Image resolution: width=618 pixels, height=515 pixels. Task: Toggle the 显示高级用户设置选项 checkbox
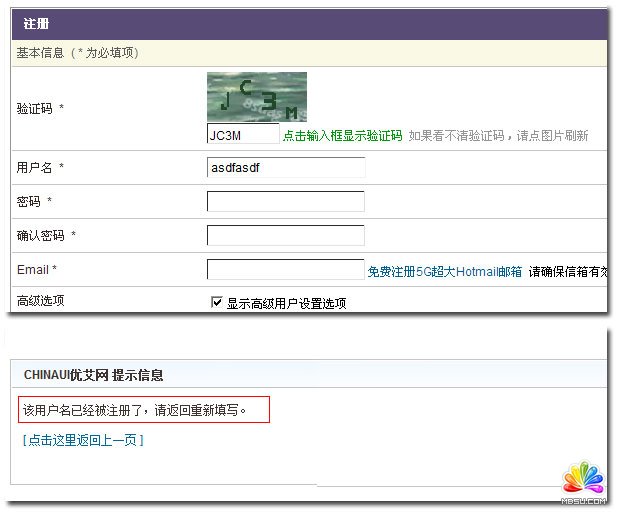(x=216, y=303)
